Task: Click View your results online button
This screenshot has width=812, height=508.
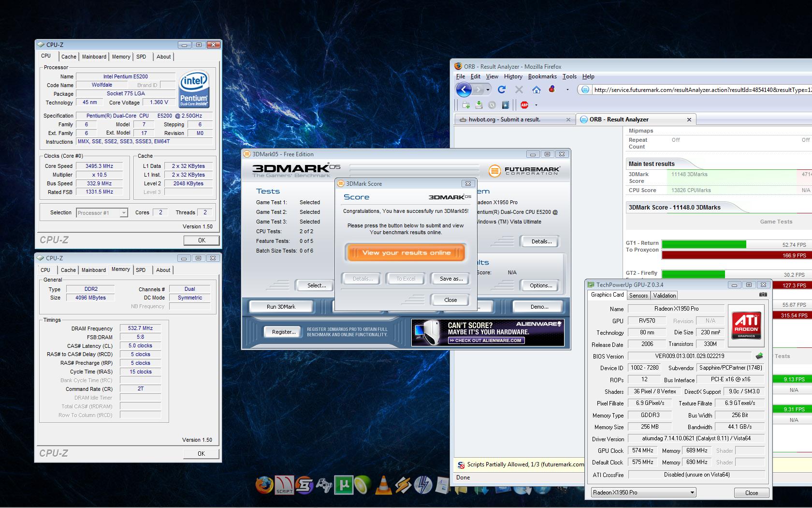Action: tap(406, 253)
